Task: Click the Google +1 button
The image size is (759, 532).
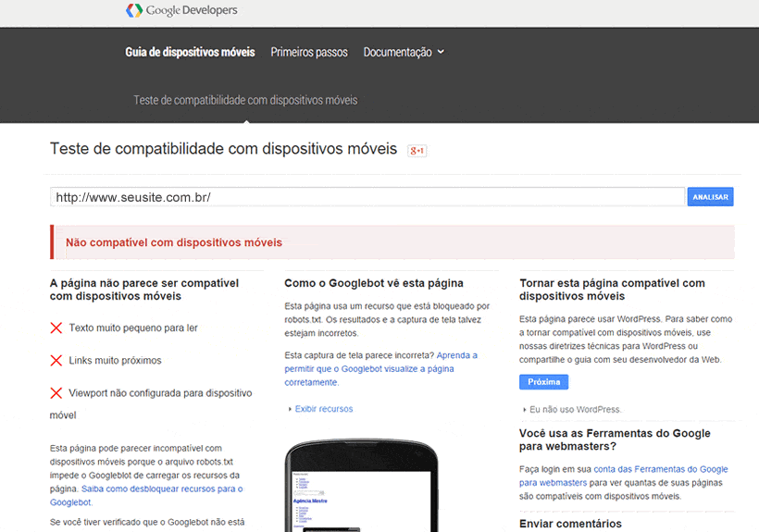Action: coord(417,151)
